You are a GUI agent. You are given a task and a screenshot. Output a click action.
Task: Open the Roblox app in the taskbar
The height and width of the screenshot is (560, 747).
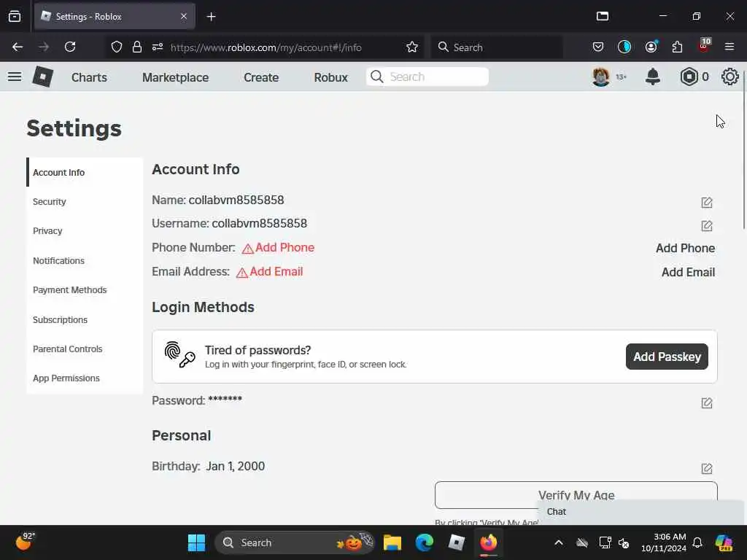(x=457, y=542)
